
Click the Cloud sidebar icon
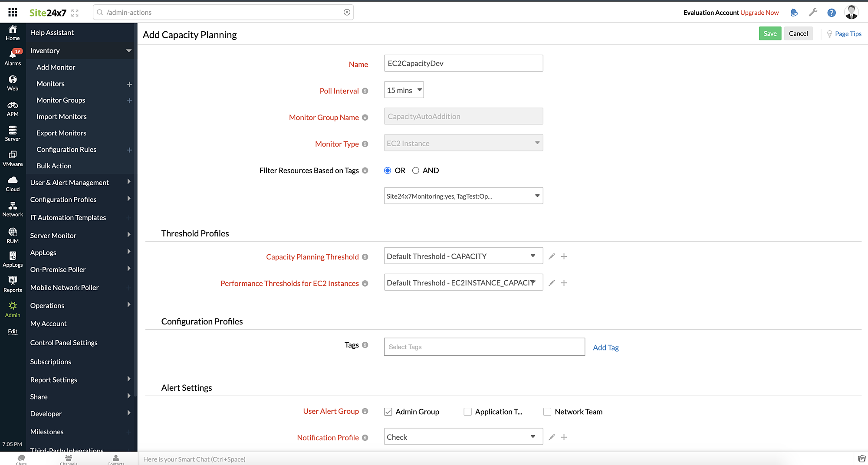pos(13,182)
